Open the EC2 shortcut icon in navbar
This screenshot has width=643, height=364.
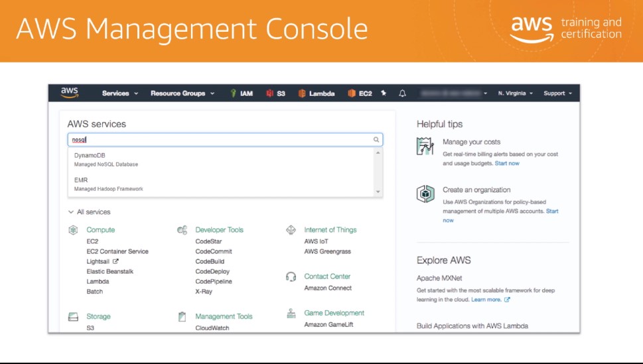pyautogui.click(x=352, y=93)
